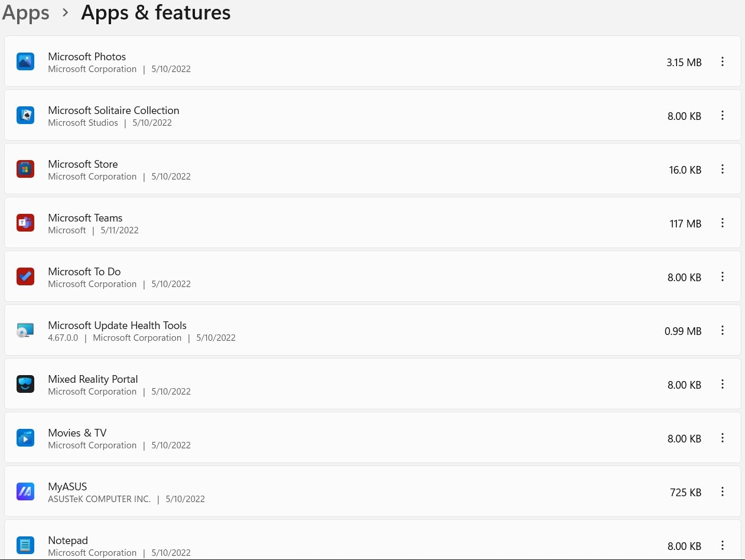Click the Microsoft Solitaire Collection icon

click(x=25, y=115)
